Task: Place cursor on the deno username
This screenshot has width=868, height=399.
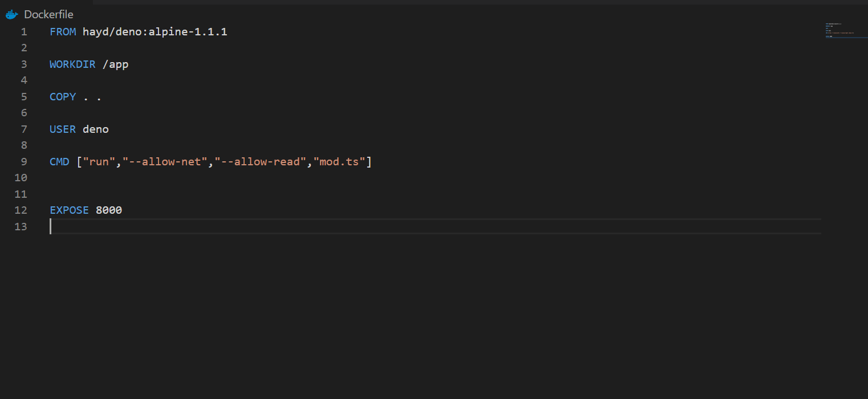Action: 96,129
